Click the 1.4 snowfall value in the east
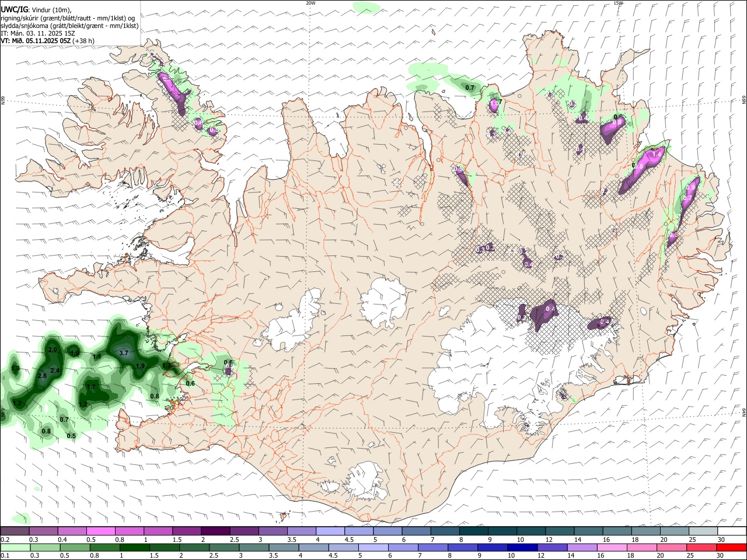 [657, 154]
